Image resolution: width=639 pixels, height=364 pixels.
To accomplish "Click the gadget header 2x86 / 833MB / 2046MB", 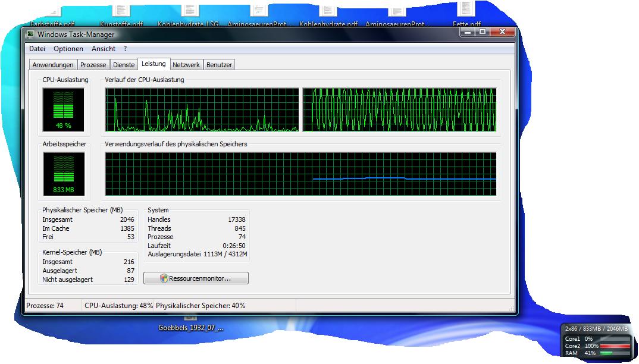I will [x=596, y=328].
